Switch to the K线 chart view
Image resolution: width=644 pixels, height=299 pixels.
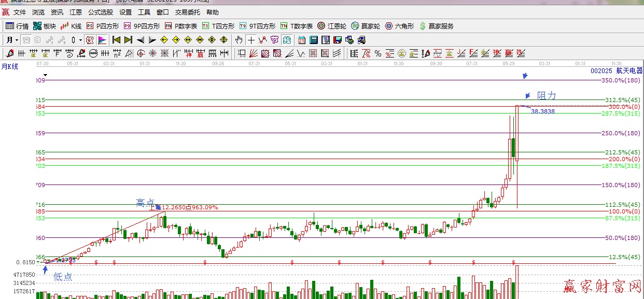(71, 26)
